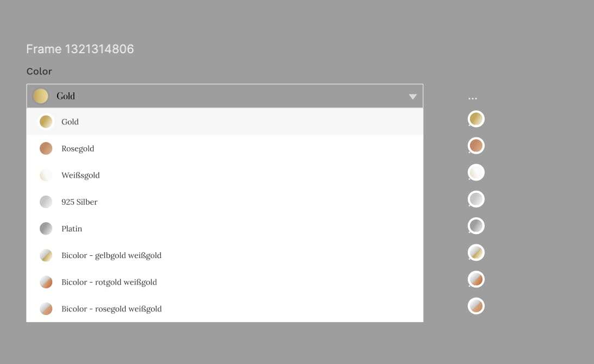Image resolution: width=594 pixels, height=364 pixels.
Task: Select the 925 Silber option
Action: click(225, 202)
